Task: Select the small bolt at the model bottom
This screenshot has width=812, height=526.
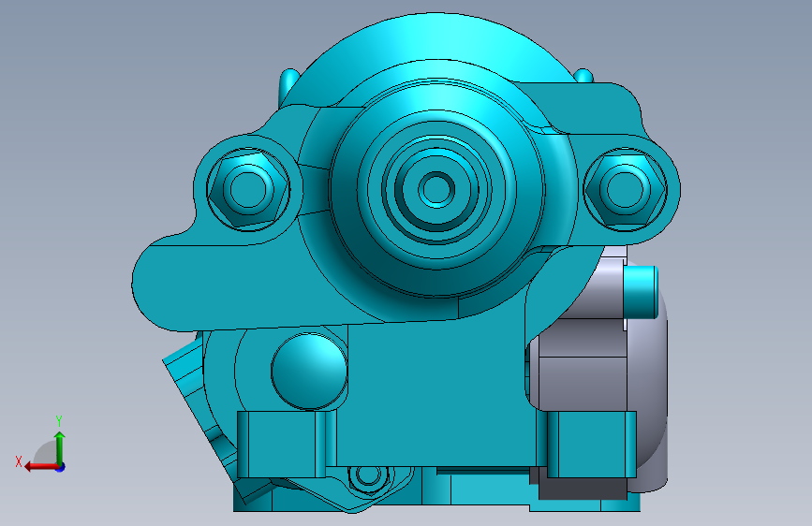Action: pyautogui.click(x=368, y=476)
